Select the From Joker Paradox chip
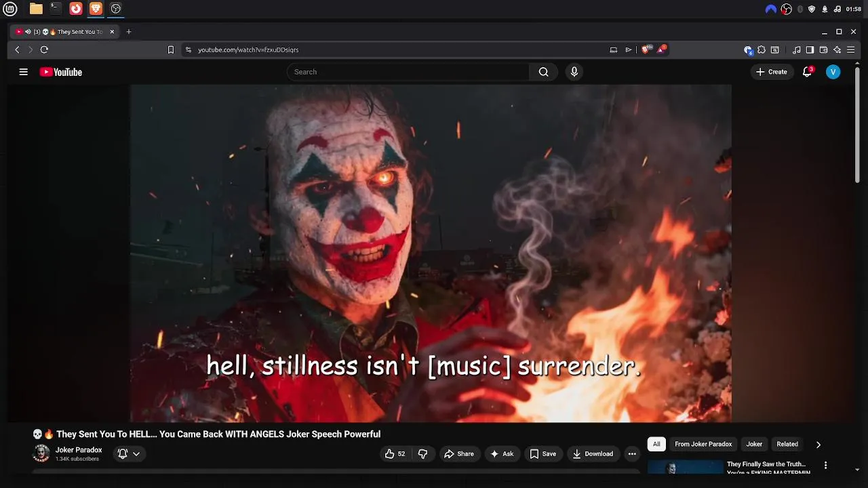868x488 pixels. (703, 444)
